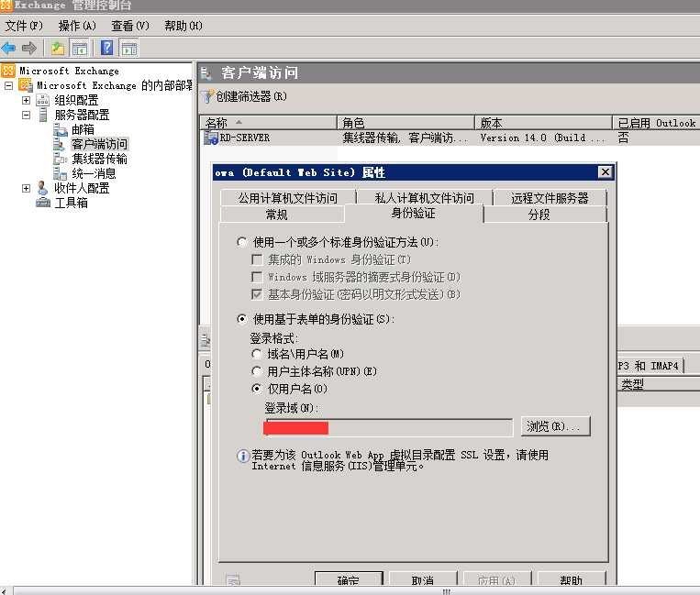Click the 集线器传输 node icon
Image resolution: width=700 pixels, height=595 pixels.
61,159
